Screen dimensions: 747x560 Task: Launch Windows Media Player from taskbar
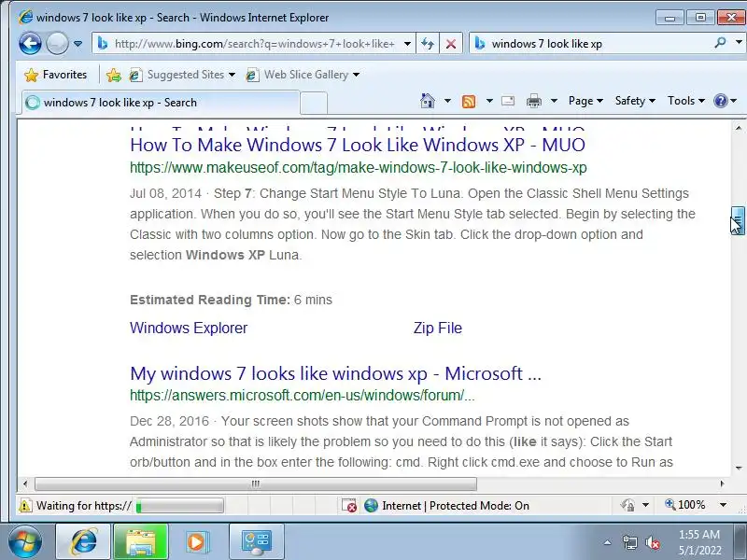click(x=196, y=541)
